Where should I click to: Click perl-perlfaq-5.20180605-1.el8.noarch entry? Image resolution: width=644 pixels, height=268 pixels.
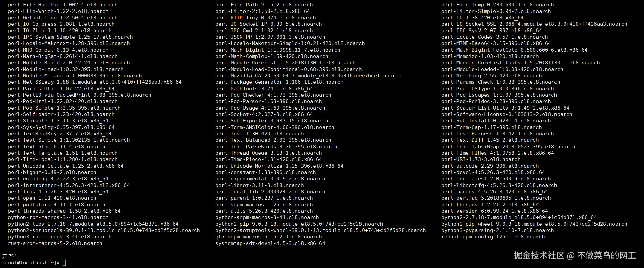(496, 198)
